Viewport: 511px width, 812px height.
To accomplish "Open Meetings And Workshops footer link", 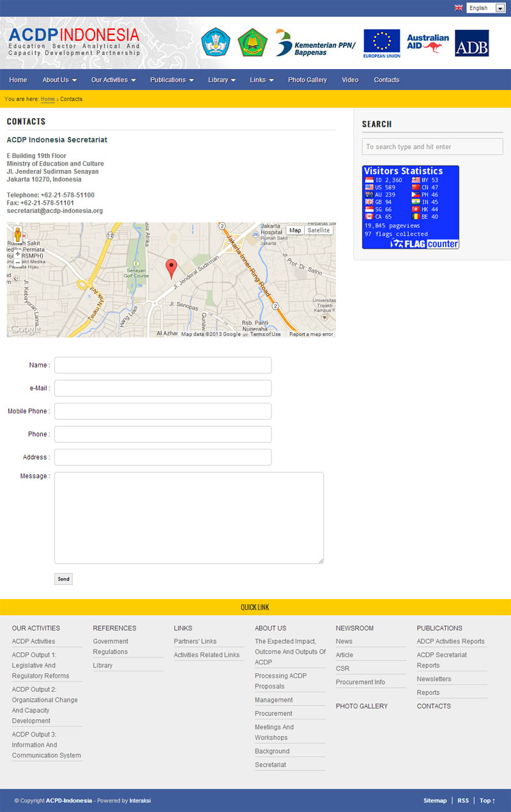I will coord(274,732).
